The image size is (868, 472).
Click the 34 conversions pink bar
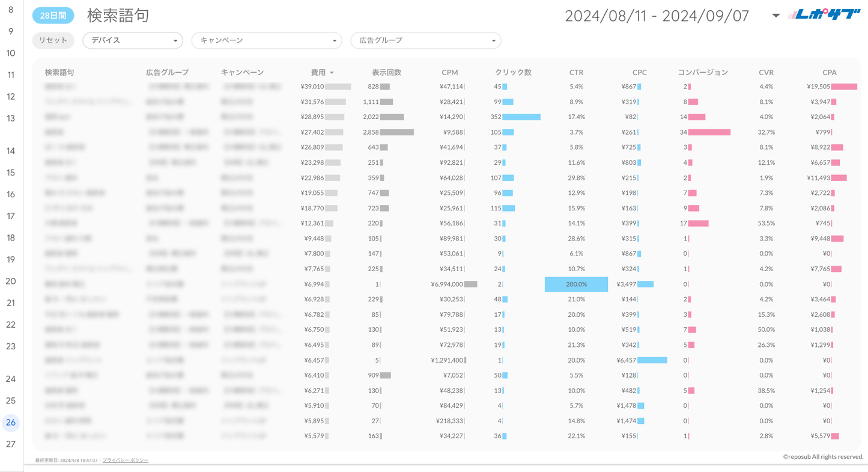click(709, 132)
